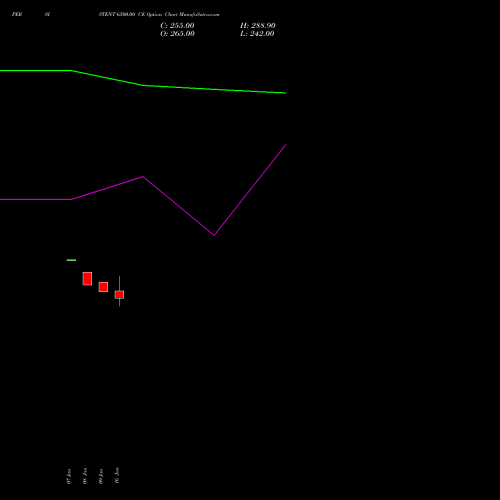Click the close value C: 255.00
Image resolution: width=500 pixels, height=500 pixels.
177,26
